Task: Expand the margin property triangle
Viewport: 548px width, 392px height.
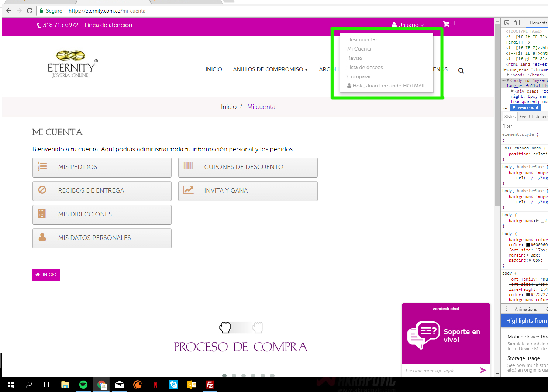Action: [528, 255]
